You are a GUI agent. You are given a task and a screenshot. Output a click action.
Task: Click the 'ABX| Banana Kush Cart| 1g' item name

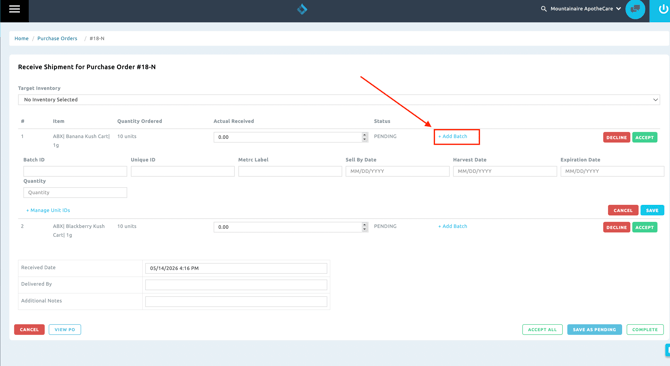click(81, 141)
